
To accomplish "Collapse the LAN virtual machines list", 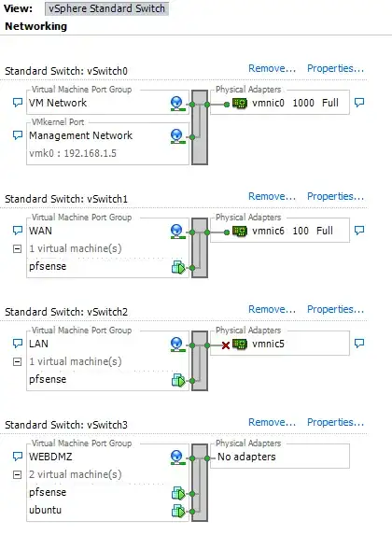I will coord(17,361).
